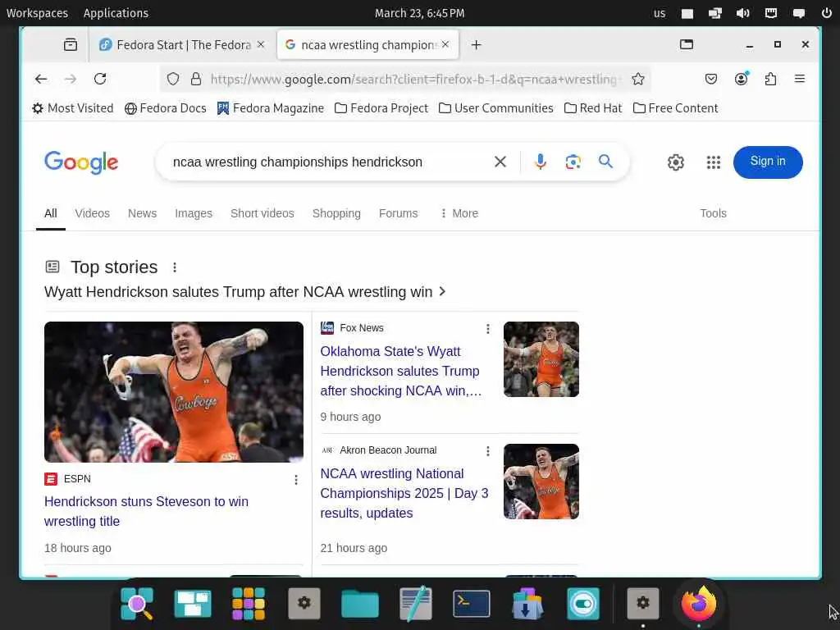Screen dimensions: 840x630
Task: Open the large ESPN wrestler photo
Action: click(174, 391)
